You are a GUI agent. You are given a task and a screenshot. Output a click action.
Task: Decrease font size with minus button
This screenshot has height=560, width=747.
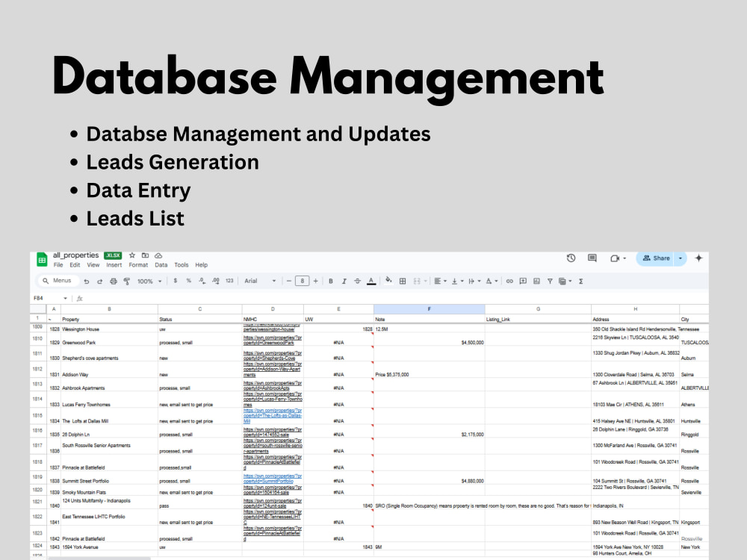tap(288, 281)
